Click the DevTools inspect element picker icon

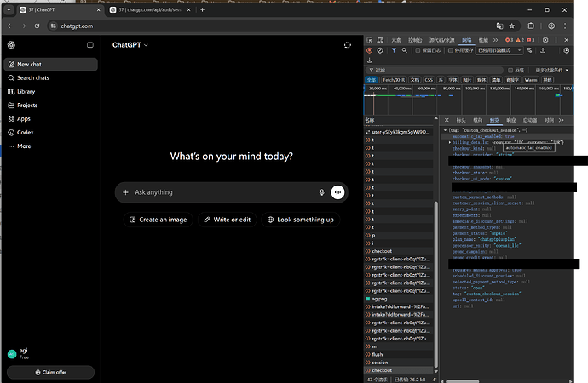coord(370,40)
